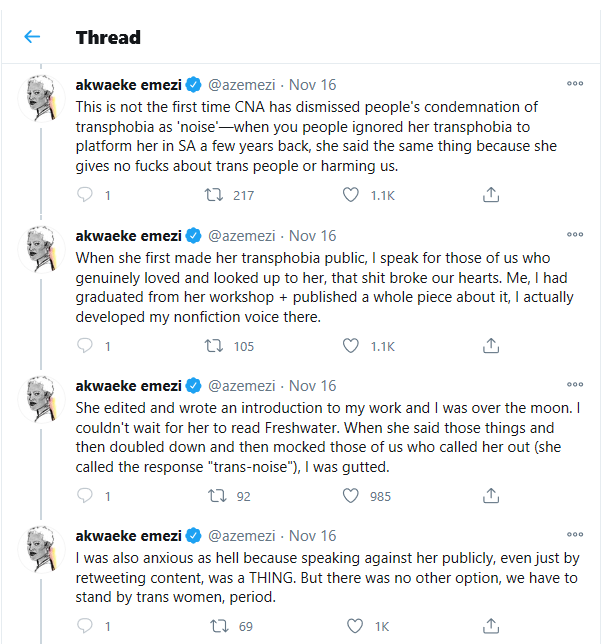Viewport: 601px width, 644px height.
Task: Reply to the tweet about her workshop
Action: point(85,346)
